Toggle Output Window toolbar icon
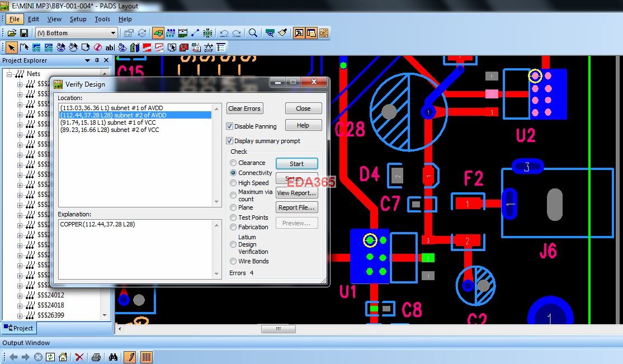 299,33
